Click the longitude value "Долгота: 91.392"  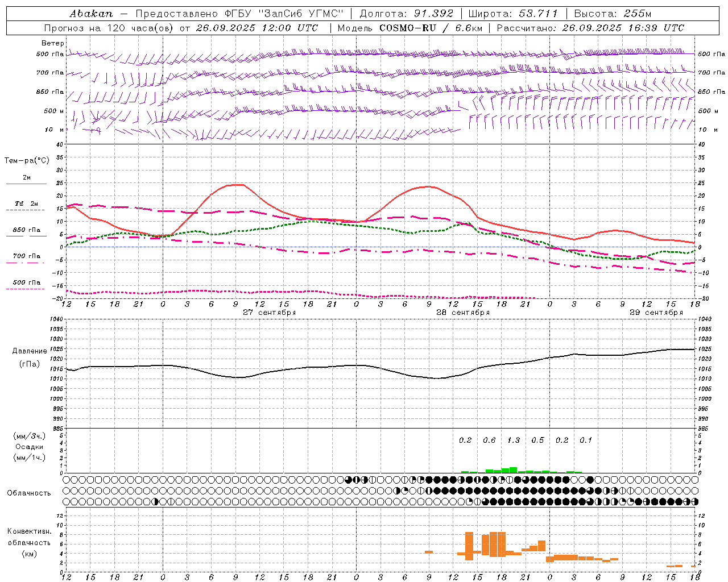[407, 14]
